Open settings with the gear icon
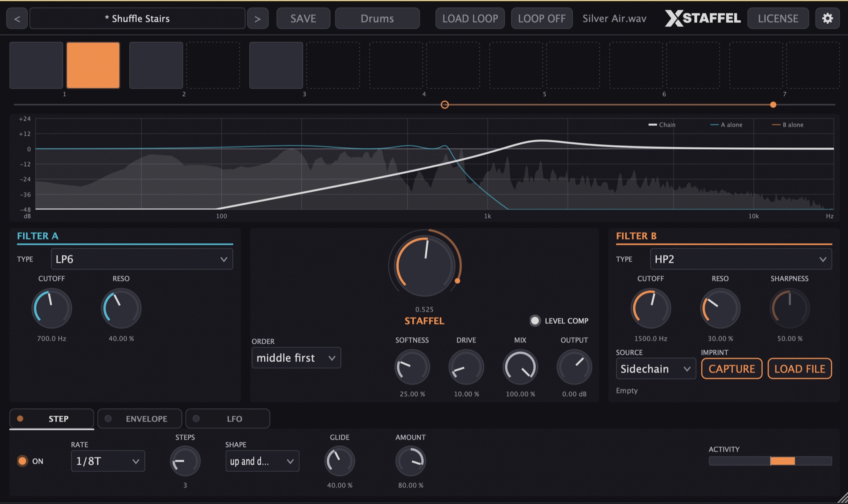 [827, 18]
